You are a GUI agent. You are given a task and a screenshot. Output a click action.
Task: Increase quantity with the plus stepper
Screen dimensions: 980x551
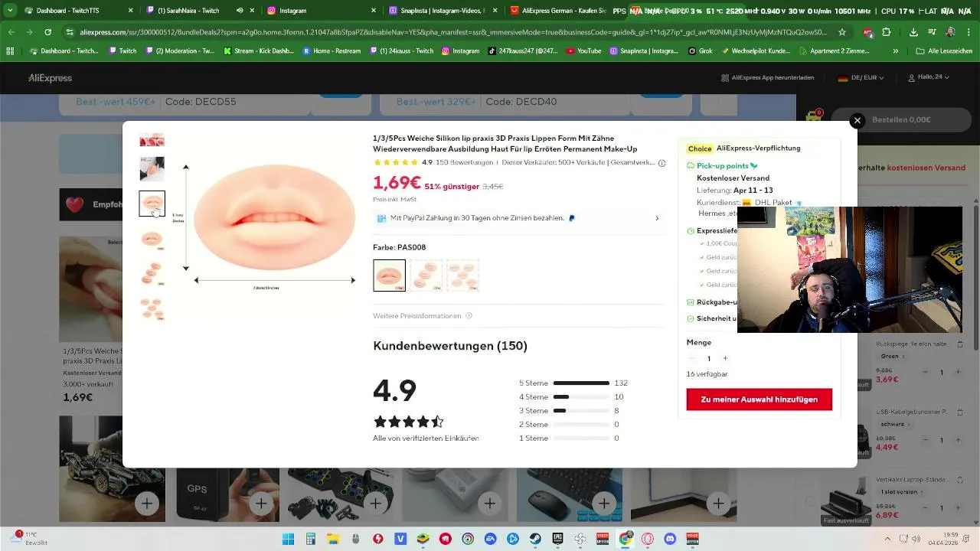725,358
